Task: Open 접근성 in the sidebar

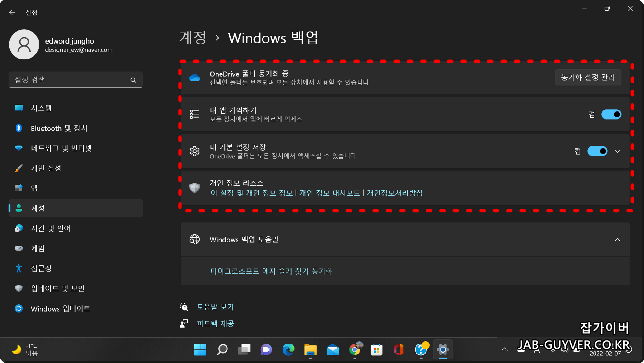Action: (x=75, y=268)
